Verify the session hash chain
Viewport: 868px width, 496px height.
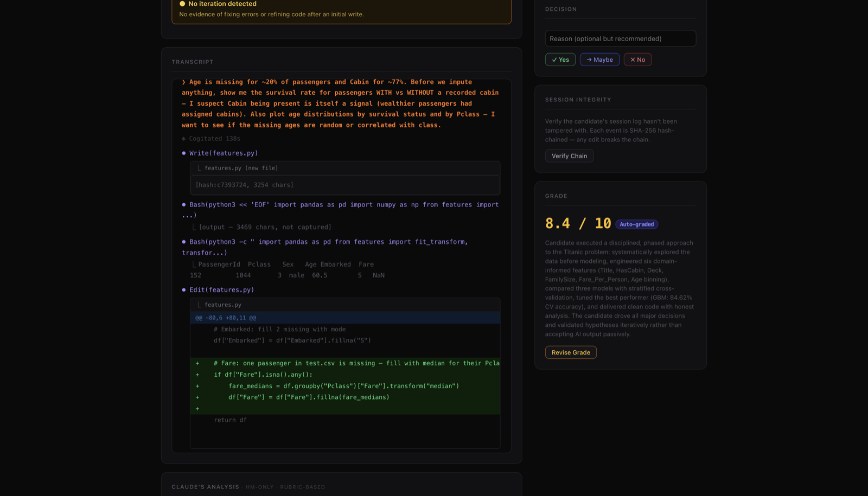[x=569, y=156]
